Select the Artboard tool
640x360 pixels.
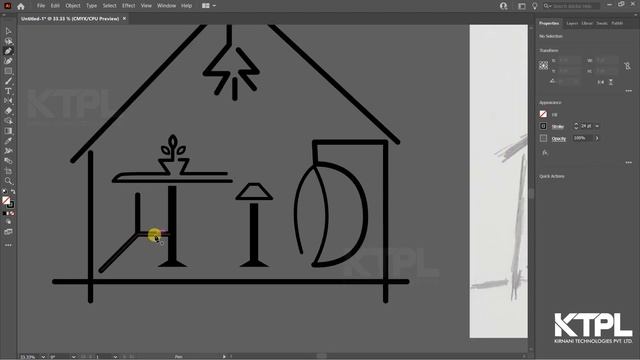pos(8,171)
